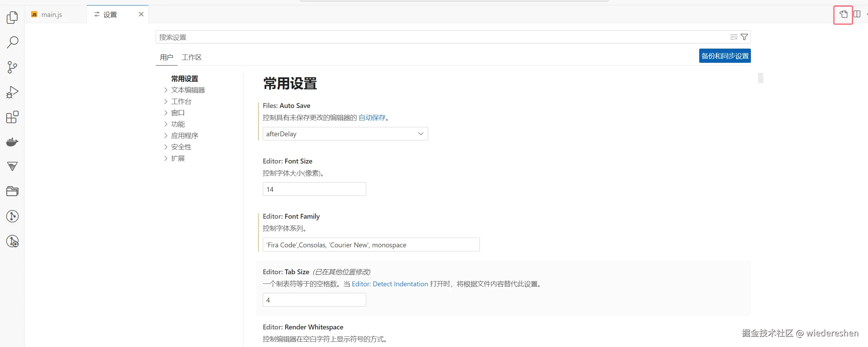Open the circled git graph icon panel
This screenshot has width=868, height=347.
pos(12,216)
